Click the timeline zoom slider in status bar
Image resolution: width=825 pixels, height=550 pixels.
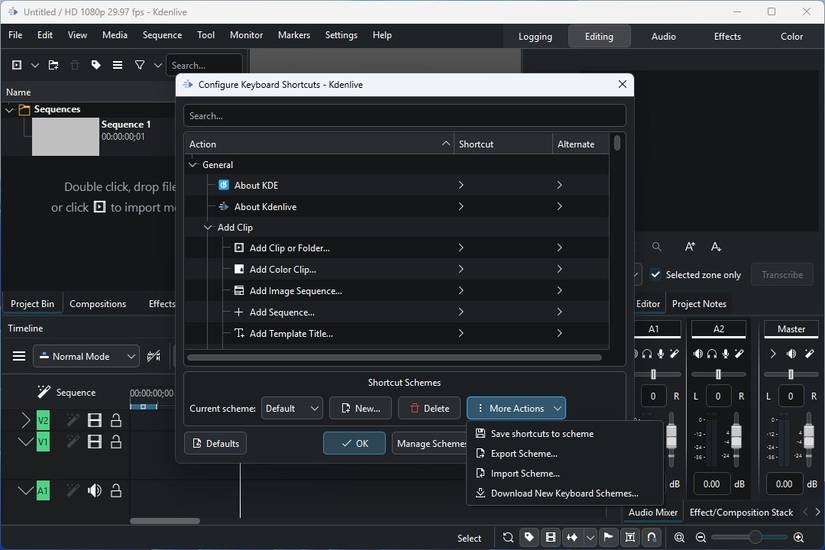(x=750, y=537)
